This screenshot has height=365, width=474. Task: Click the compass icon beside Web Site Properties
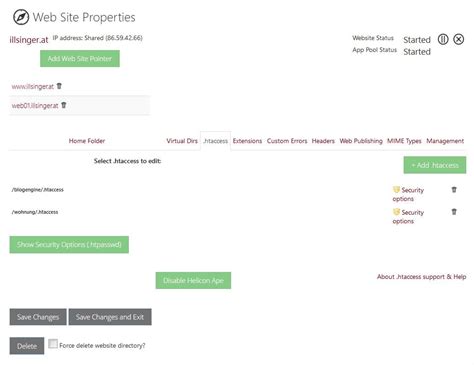click(x=21, y=17)
